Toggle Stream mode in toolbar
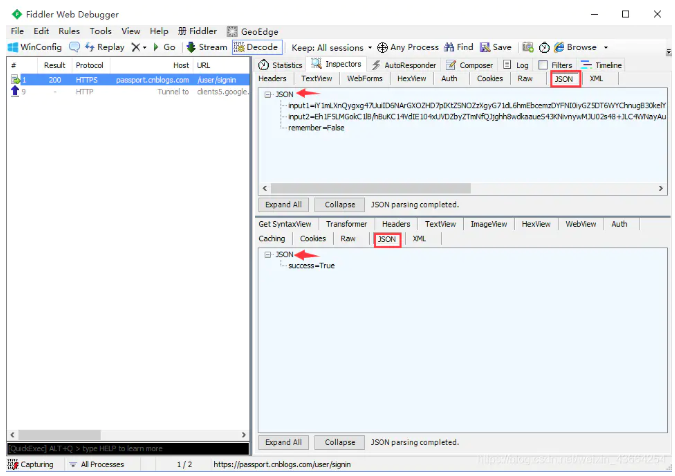Screen dimensions: 675x476 pyautogui.click(x=207, y=47)
